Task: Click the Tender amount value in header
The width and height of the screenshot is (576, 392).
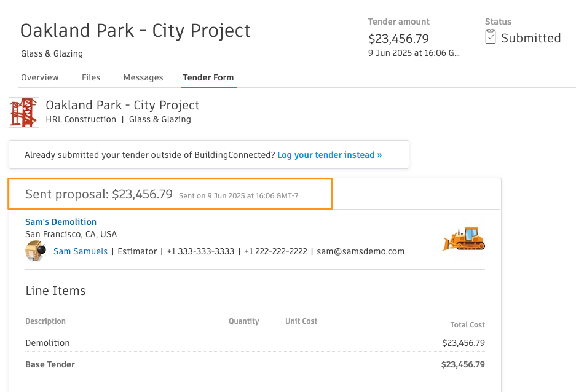Action: click(x=398, y=39)
